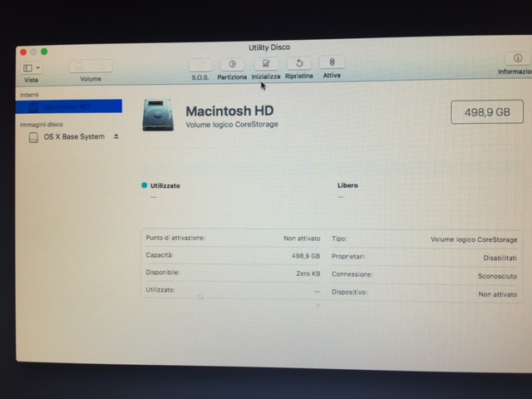Eject the OS X Base System image
The height and width of the screenshot is (399, 532).
(116, 136)
